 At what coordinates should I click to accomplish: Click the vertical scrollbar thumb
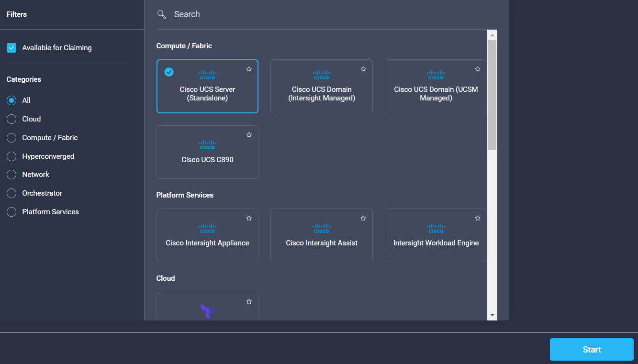(492, 95)
